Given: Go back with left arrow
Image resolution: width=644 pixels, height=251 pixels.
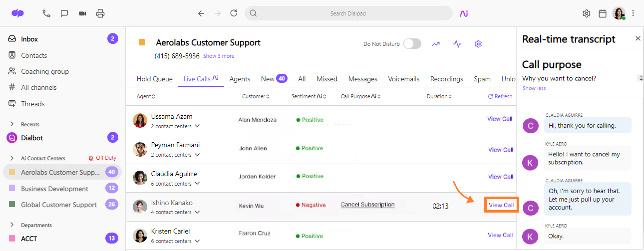Looking at the screenshot, I should [201, 13].
